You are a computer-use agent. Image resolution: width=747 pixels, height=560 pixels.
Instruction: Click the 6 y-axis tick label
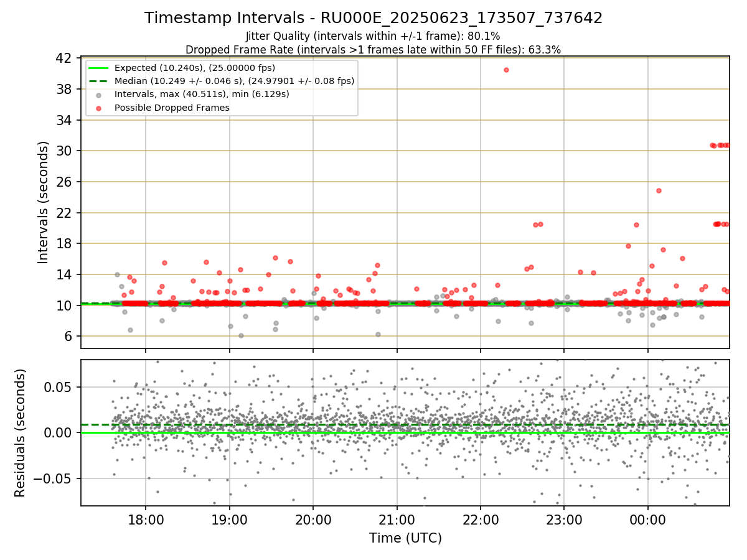click(68, 336)
